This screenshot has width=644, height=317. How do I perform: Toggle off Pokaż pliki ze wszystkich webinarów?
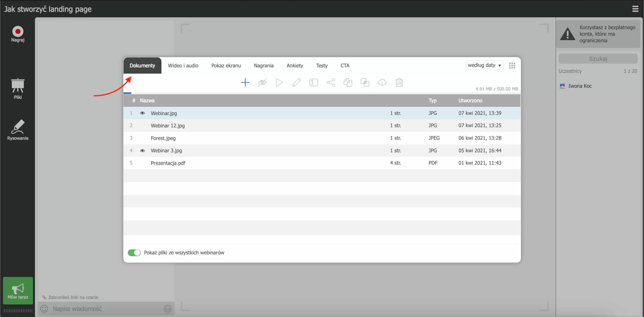pyautogui.click(x=134, y=253)
